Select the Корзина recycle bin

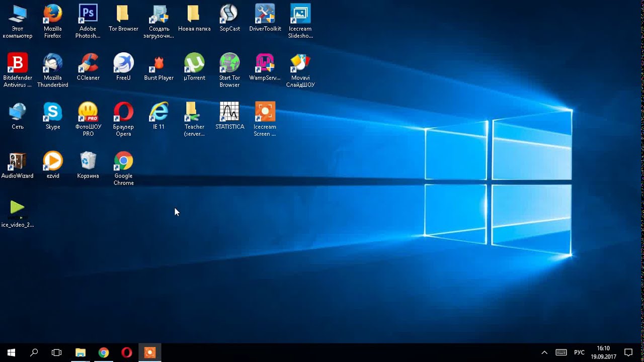88,165
